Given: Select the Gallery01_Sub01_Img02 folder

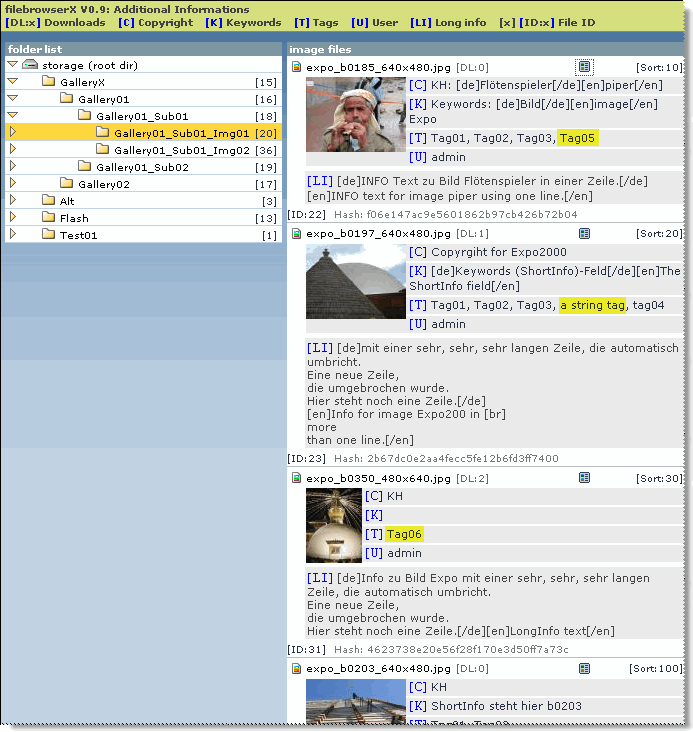Looking at the screenshot, I should (x=181, y=150).
